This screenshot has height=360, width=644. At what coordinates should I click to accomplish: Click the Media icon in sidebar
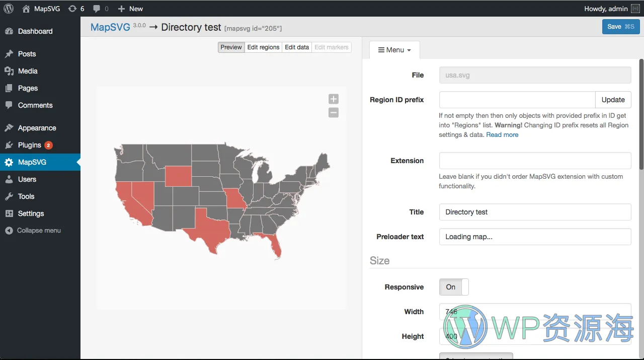point(9,71)
